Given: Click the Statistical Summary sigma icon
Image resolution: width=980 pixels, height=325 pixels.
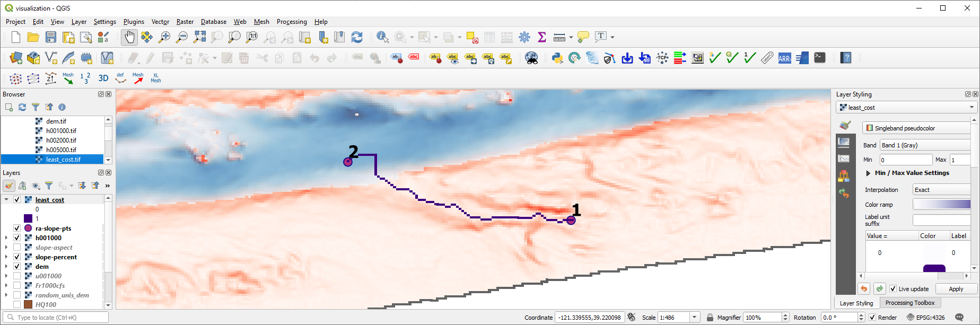Looking at the screenshot, I should 541,37.
